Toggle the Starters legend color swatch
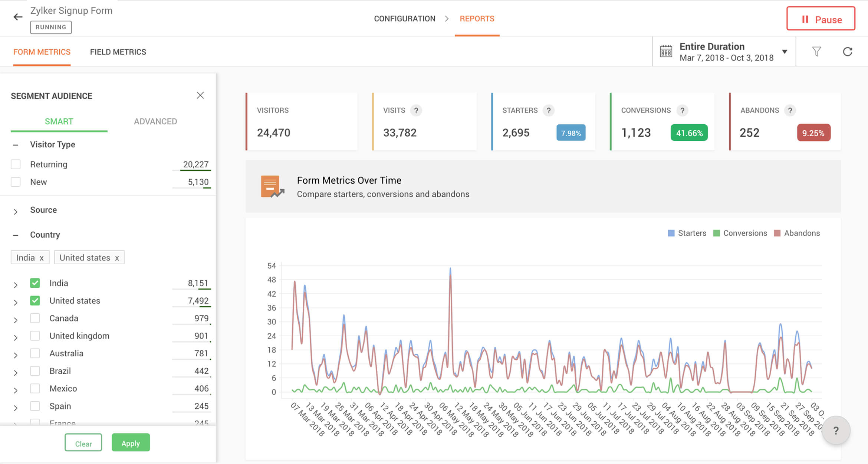This screenshot has width=868, height=464. 671,233
